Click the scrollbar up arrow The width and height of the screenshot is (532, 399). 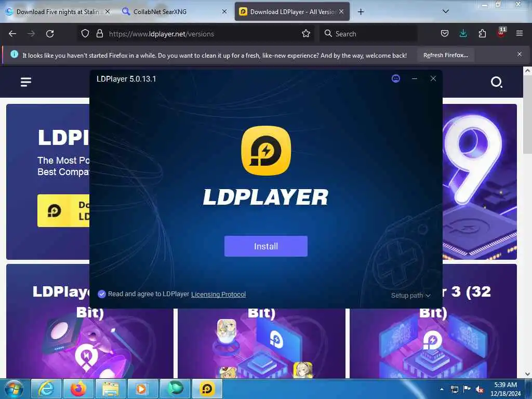click(x=527, y=71)
